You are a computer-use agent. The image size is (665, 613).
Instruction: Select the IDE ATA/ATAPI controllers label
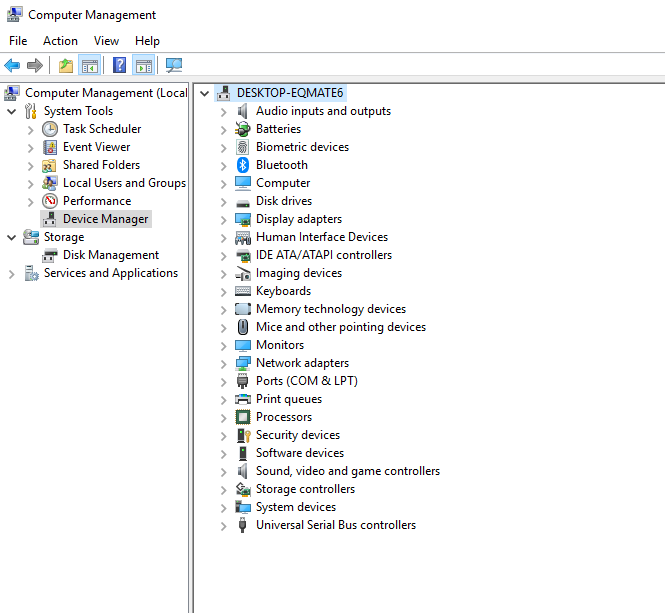[x=324, y=255]
